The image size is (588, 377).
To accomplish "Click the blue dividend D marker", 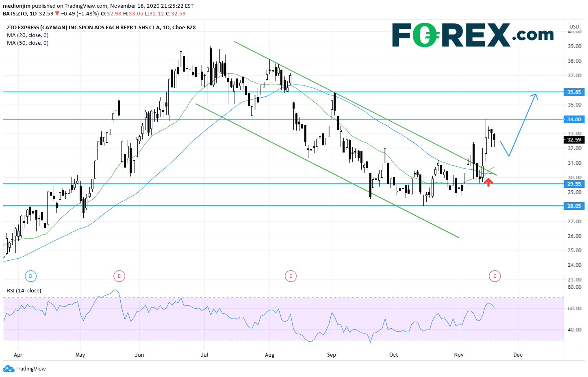I will 30,276.
